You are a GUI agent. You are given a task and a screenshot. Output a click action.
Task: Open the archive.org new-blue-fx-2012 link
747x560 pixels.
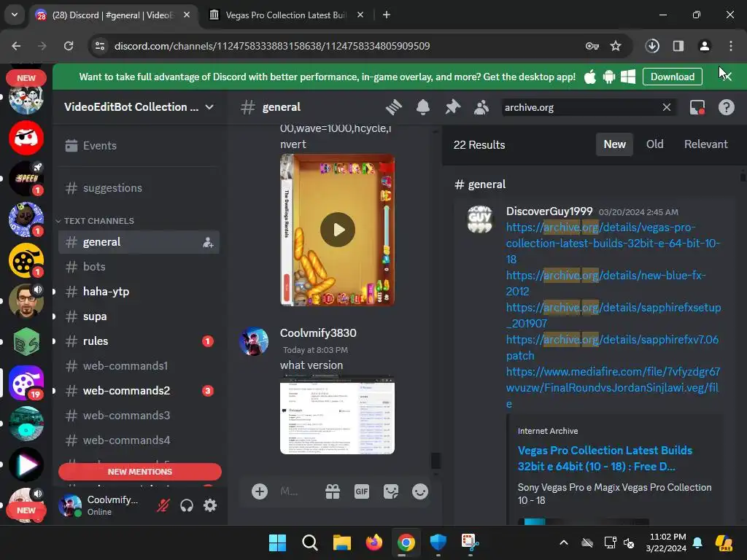coord(605,284)
